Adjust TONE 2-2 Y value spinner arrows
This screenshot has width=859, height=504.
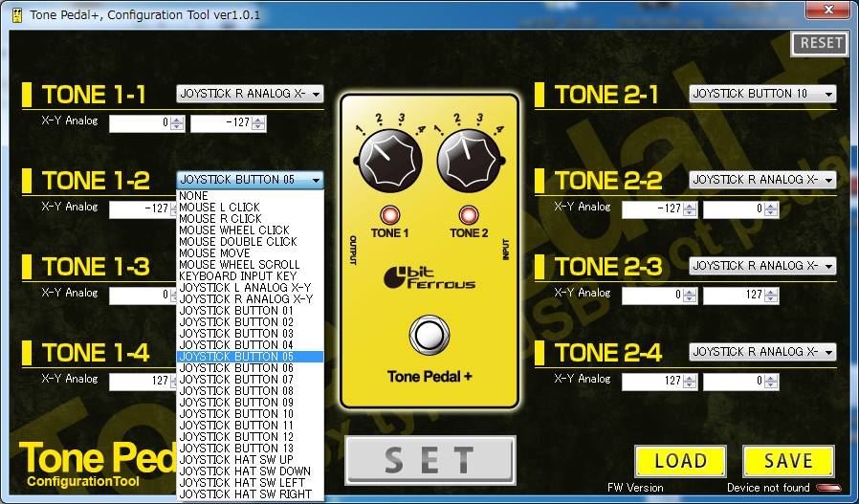click(x=771, y=209)
